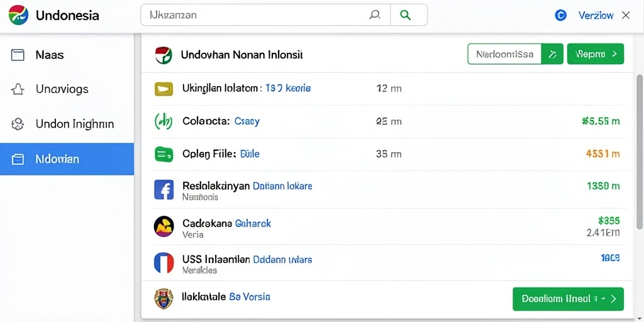
Task: Click the vertical scrollbar thumb
Action: point(640,152)
